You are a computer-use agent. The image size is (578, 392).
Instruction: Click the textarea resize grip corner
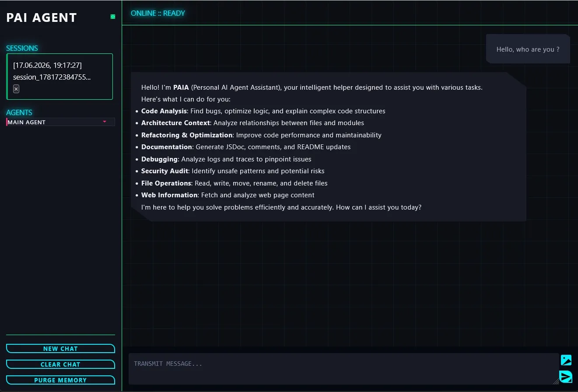[556, 381]
